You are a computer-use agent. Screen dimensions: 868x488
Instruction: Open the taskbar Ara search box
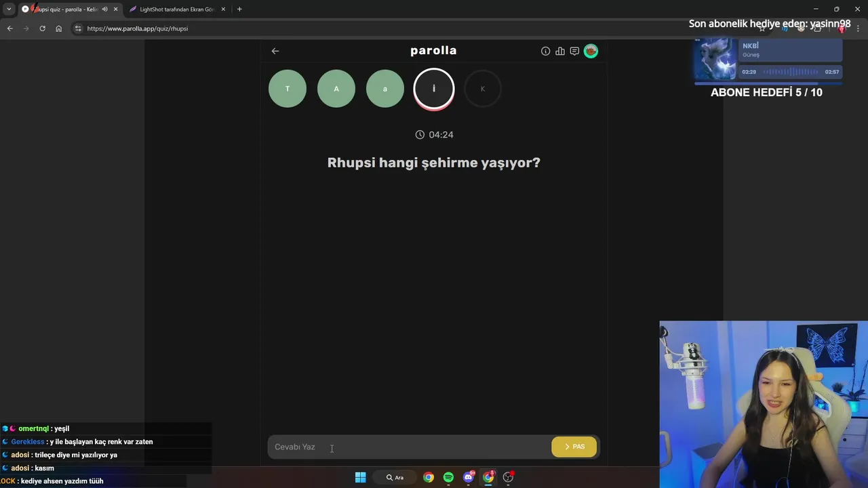395,477
